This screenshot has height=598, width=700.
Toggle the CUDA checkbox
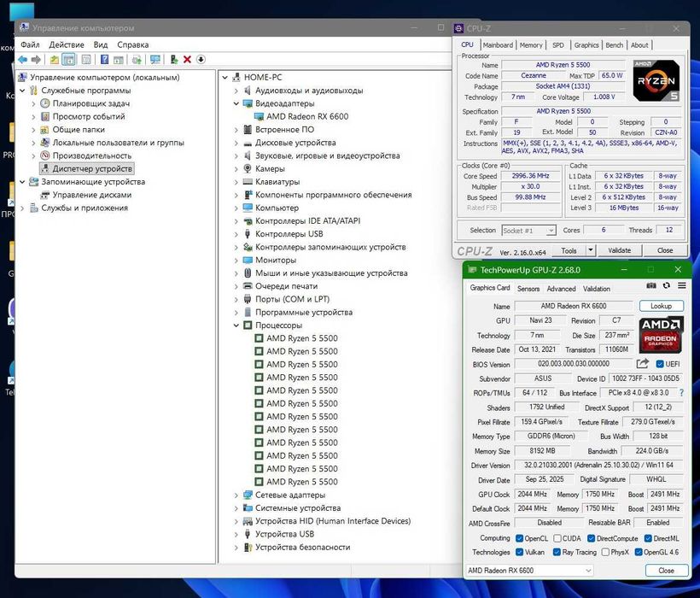tap(557, 538)
